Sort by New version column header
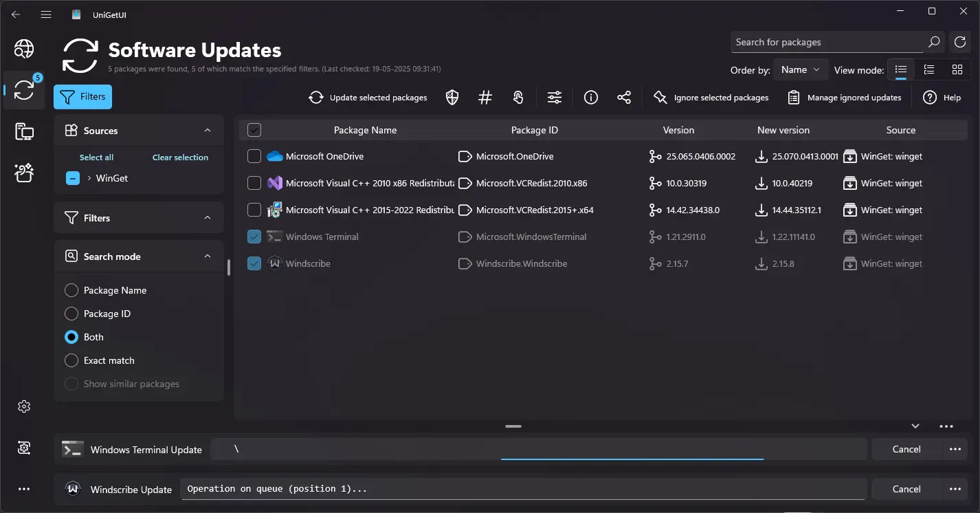The image size is (980, 513). pyautogui.click(x=783, y=130)
